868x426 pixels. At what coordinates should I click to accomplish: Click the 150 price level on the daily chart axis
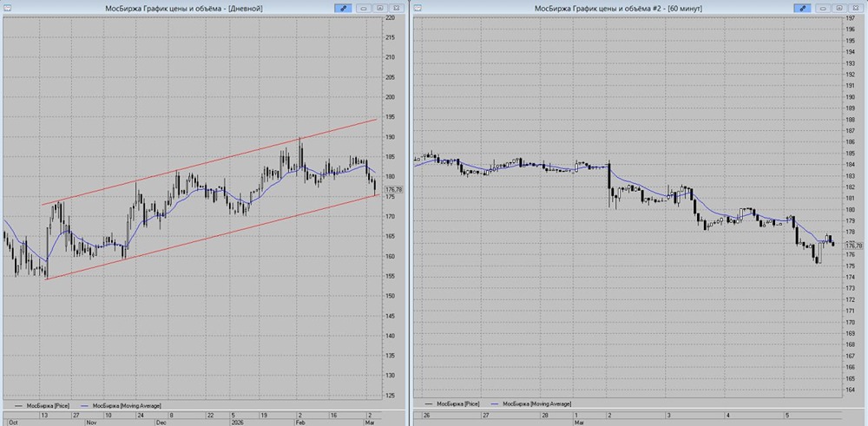click(391, 296)
